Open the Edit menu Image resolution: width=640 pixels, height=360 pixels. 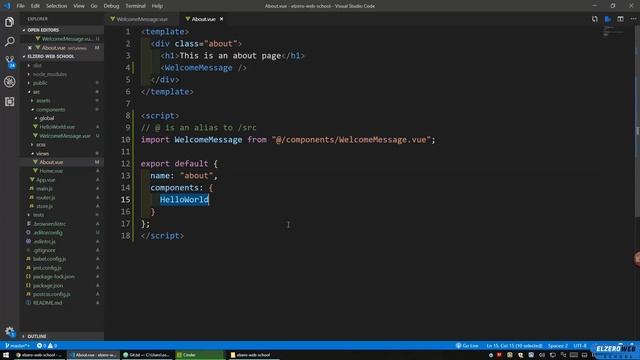(x=36, y=6)
